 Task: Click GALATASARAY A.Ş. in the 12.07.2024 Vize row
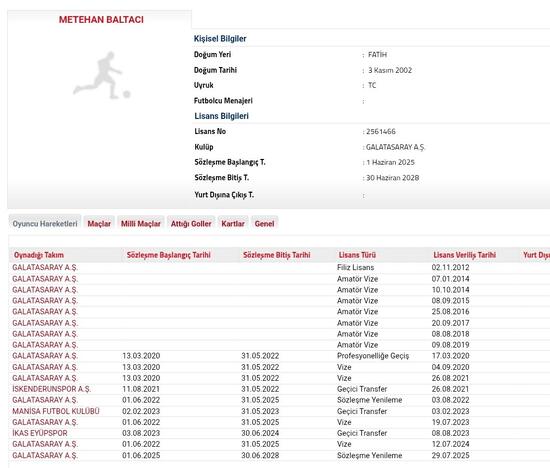point(45,444)
